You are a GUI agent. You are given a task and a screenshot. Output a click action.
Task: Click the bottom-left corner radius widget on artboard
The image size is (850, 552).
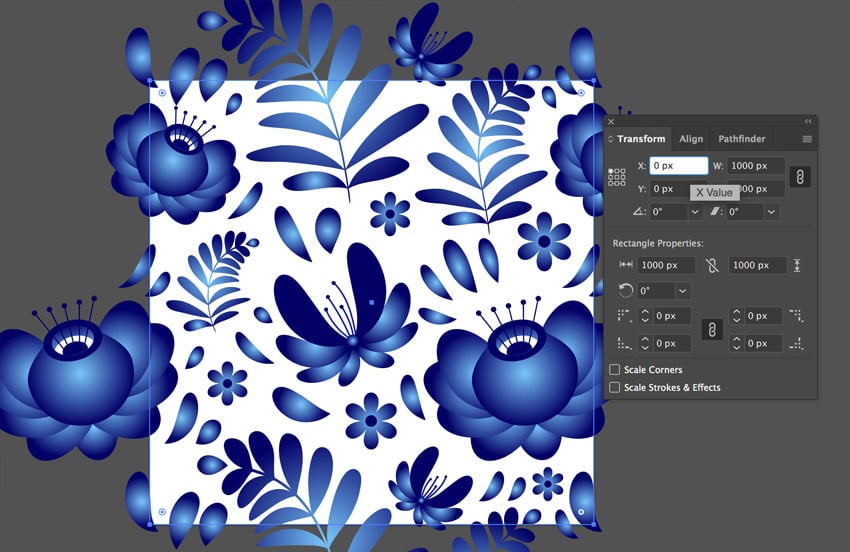point(162,512)
